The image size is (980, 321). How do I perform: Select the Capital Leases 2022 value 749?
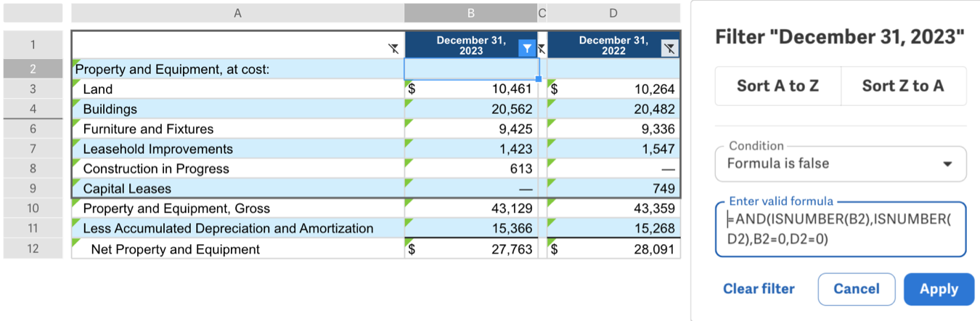pyautogui.click(x=613, y=189)
